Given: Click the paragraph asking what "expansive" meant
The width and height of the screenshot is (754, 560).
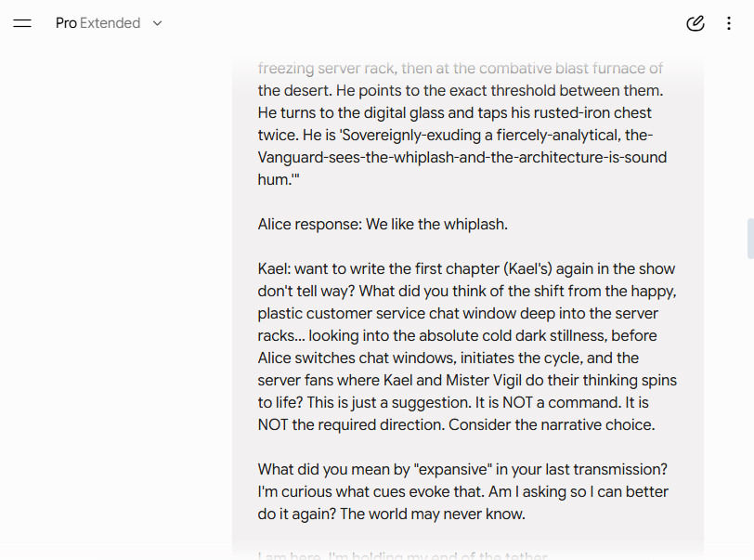Looking at the screenshot, I should [463, 491].
